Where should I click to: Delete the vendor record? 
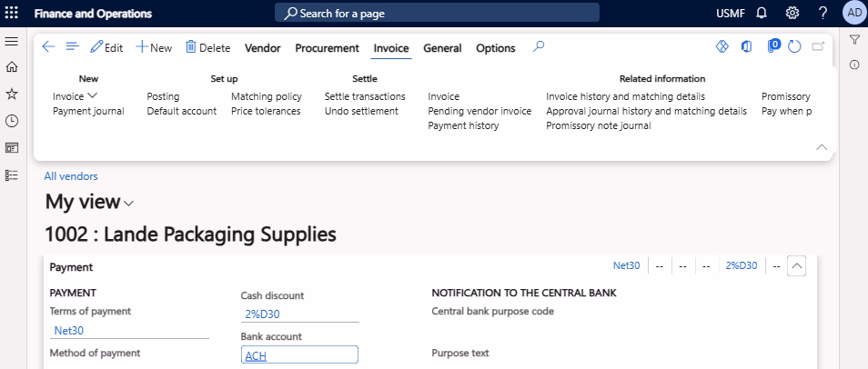207,47
